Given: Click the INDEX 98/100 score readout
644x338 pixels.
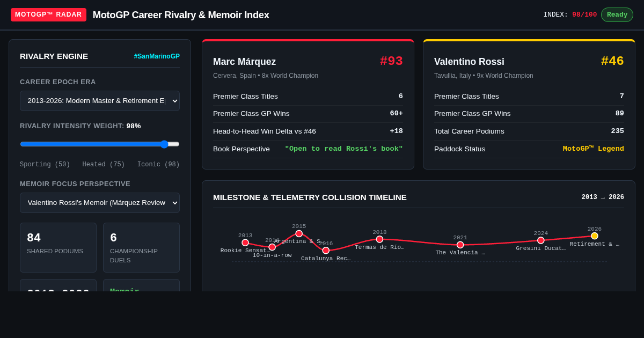Looking at the screenshot, I should (x=570, y=14).
